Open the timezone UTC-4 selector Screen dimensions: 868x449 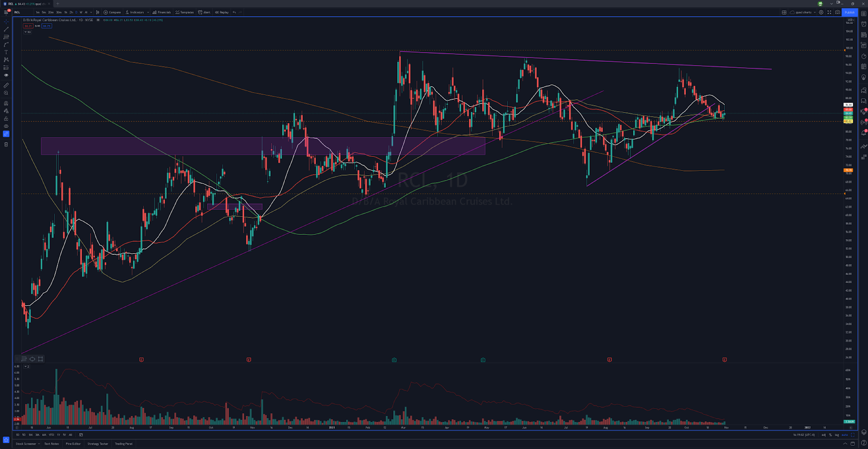coord(804,435)
